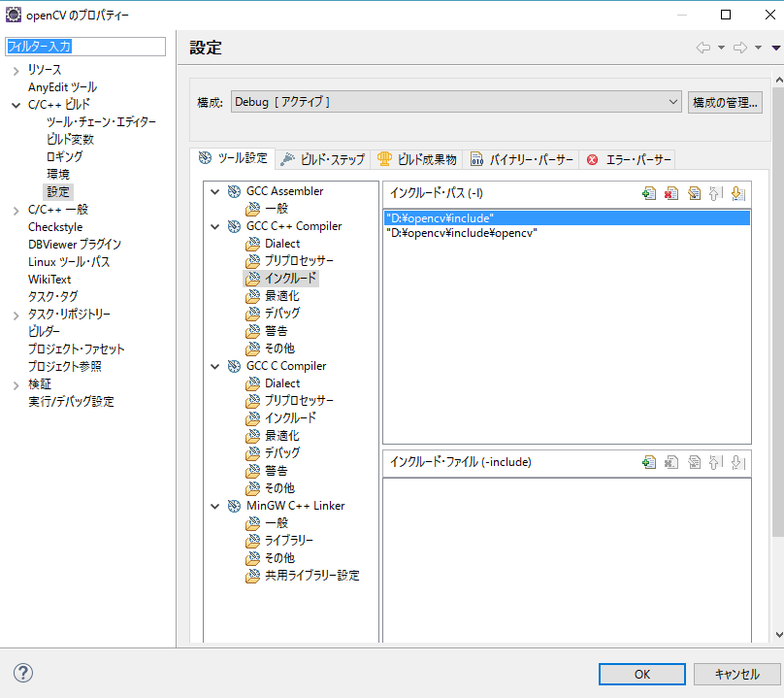784x698 pixels.
Task: Expand the リソース tree node
Action: (16, 71)
